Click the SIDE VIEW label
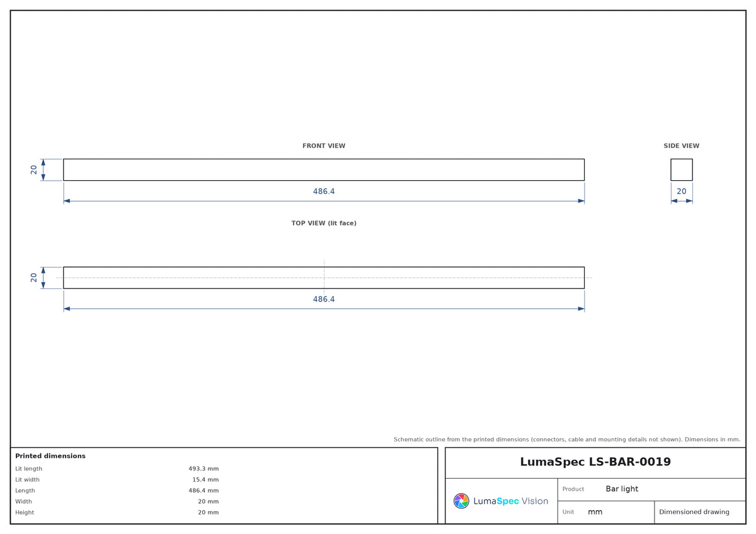The image size is (756, 534). [682, 146]
